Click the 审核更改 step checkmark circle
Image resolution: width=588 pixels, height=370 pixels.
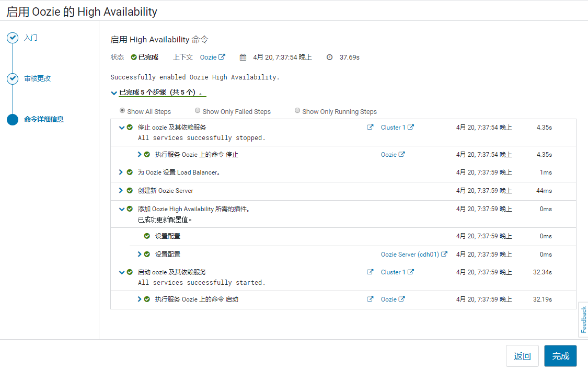(x=13, y=78)
